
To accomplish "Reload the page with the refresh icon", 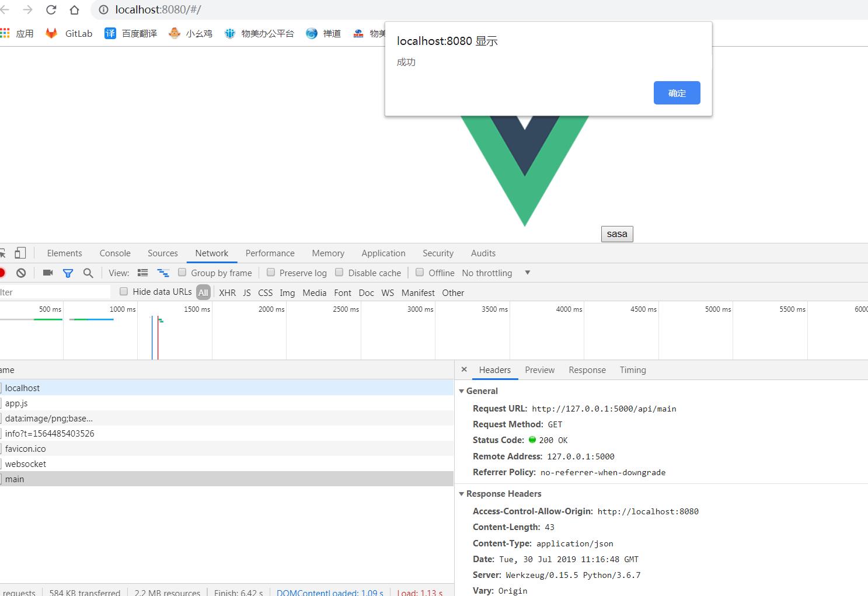I will point(51,10).
